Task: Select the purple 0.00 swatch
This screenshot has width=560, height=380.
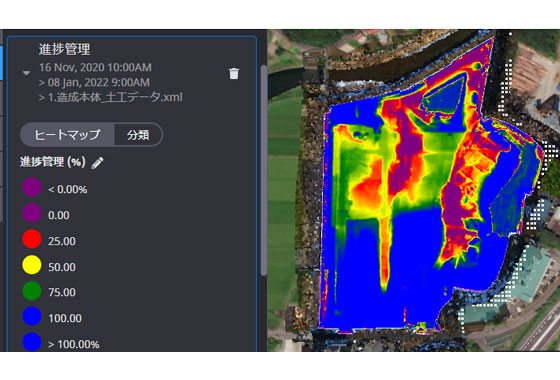Action: (32, 213)
